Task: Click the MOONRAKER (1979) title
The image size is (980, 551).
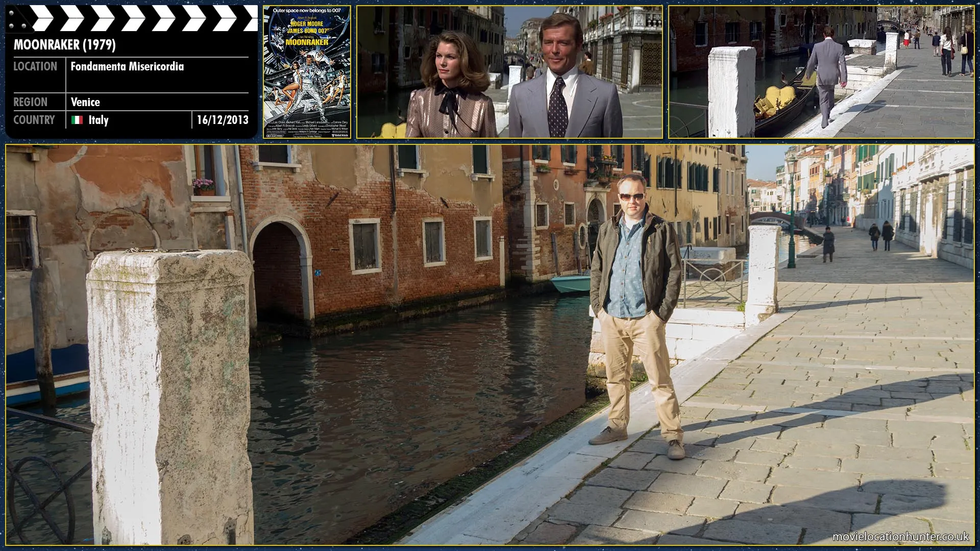Action: click(x=65, y=45)
